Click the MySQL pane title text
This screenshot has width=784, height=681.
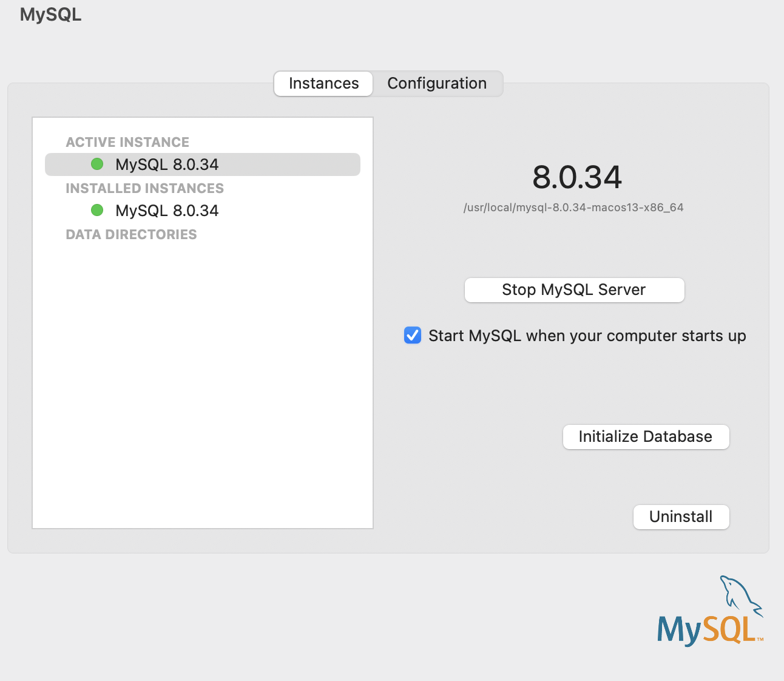point(51,15)
